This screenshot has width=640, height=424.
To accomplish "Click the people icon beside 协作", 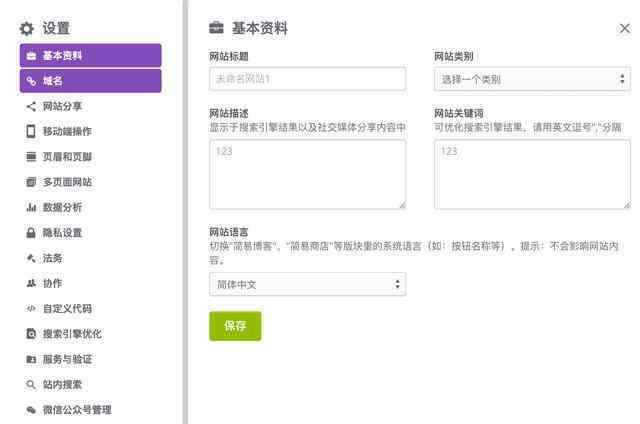I will [x=31, y=283].
